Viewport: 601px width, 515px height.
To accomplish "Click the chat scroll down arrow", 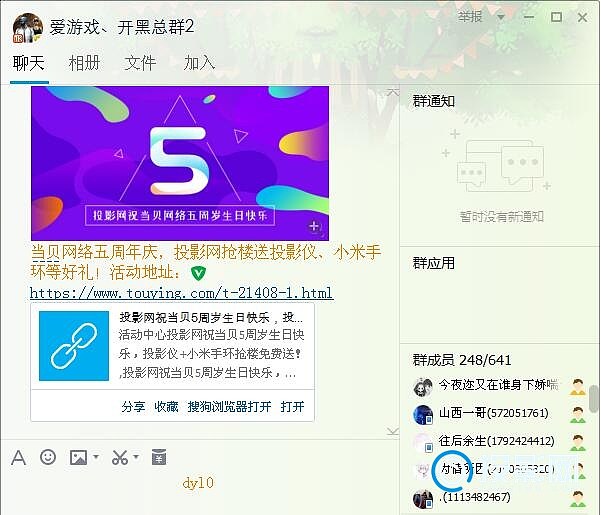I will point(392,431).
